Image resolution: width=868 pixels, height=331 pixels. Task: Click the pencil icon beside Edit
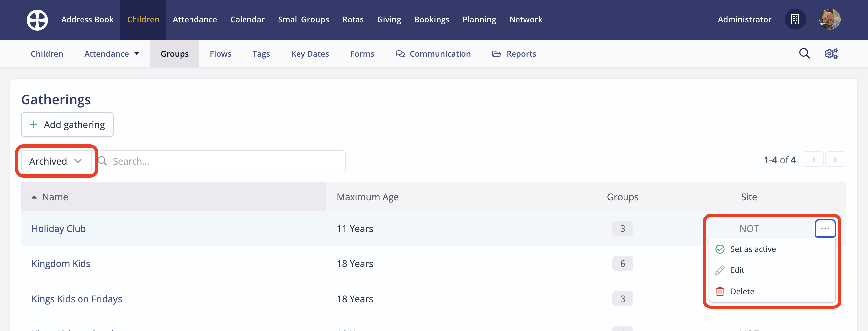(x=720, y=270)
